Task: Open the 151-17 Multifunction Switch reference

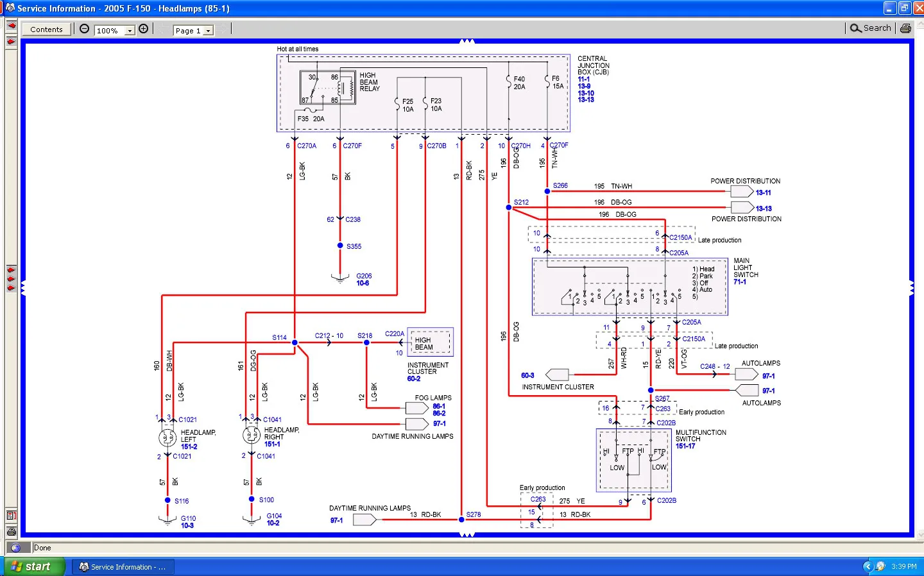Action: (685, 446)
